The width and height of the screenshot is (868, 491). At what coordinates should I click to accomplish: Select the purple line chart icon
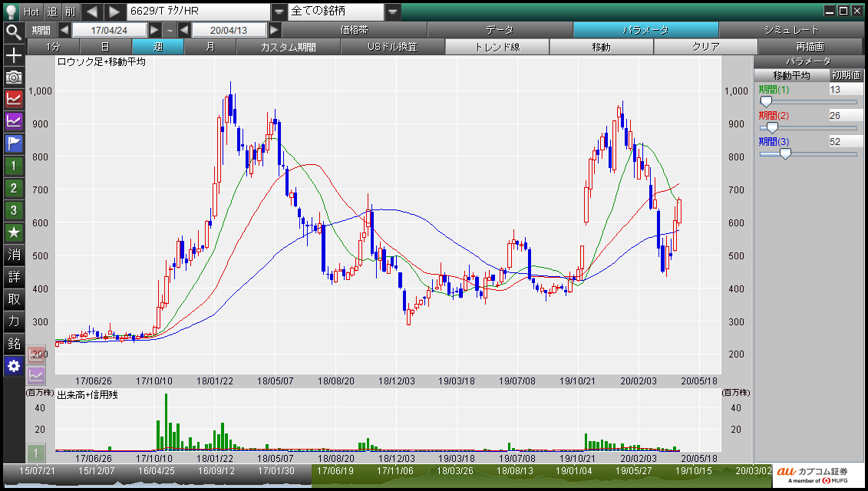(x=14, y=120)
